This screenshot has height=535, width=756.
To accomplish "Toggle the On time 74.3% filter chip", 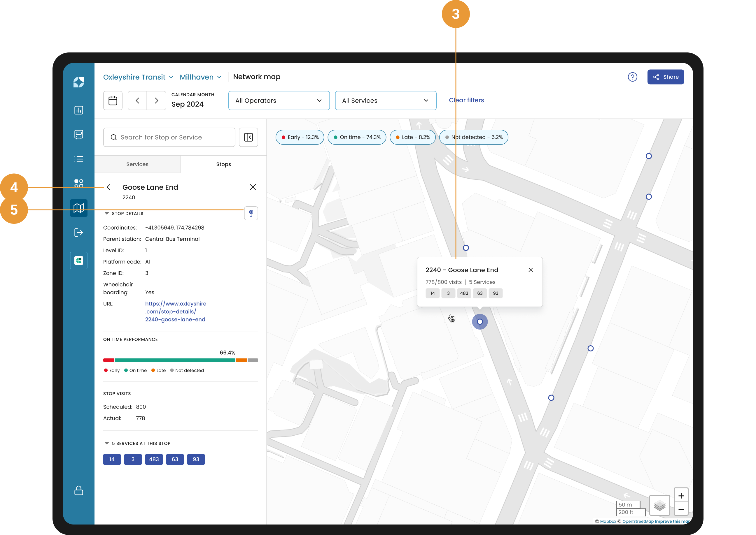I will tap(357, 137).
